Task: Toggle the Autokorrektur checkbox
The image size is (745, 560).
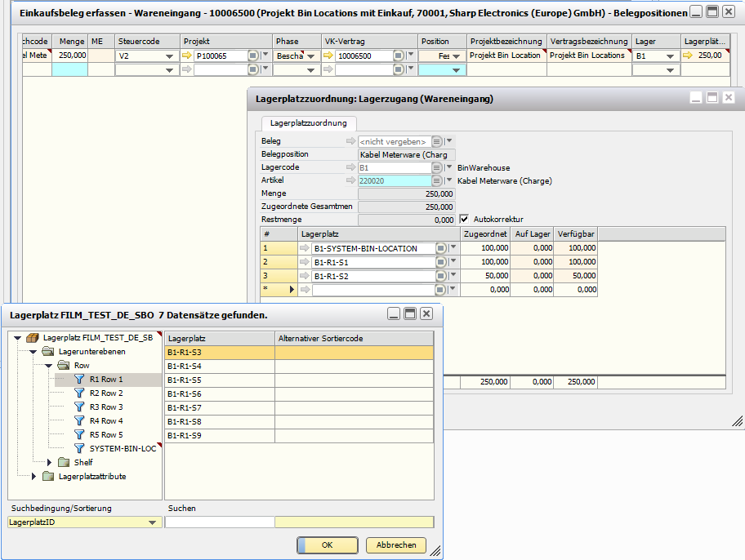Action: (464, 220)
